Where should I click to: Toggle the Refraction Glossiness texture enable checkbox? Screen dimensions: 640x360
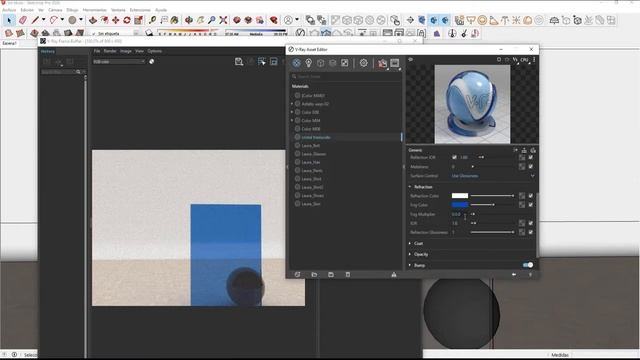tap(531, 232)
